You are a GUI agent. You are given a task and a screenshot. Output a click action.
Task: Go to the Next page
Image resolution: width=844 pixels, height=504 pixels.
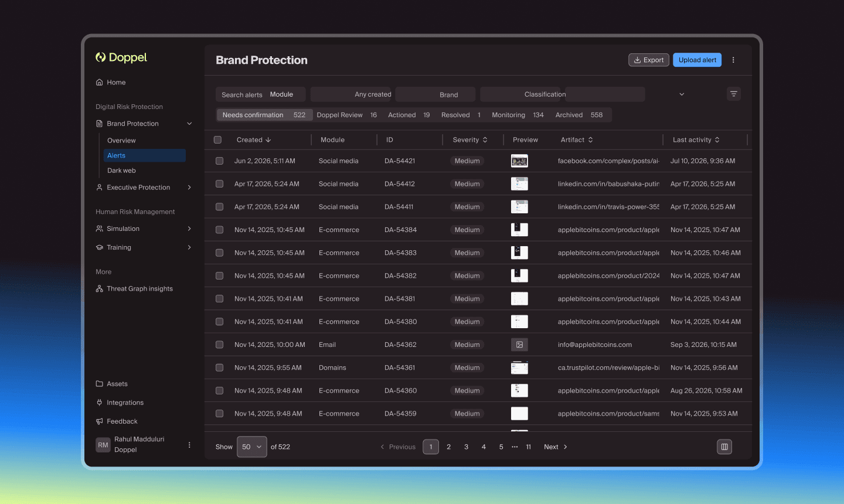click(556, 447)
